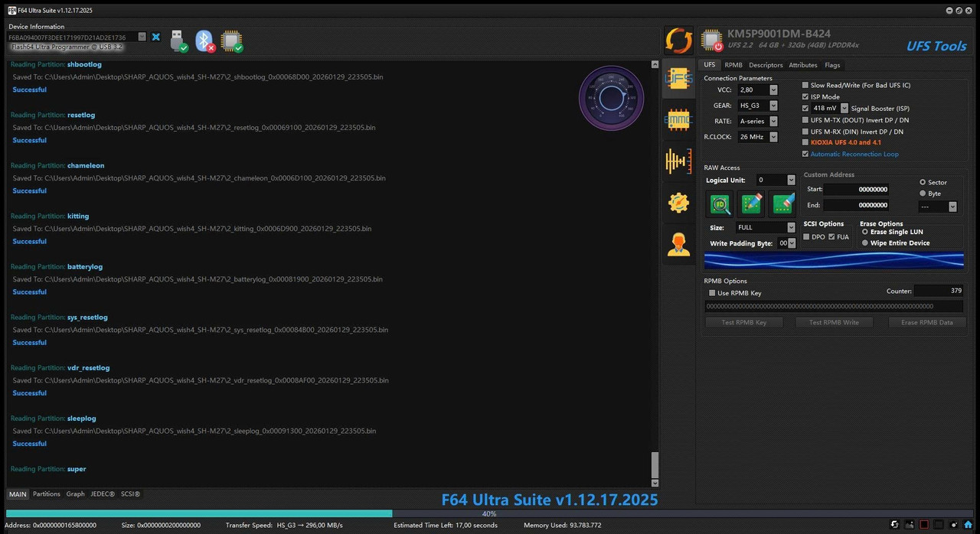Open the Partitions tab at bottom
This screenshot has height=534, width=980.
[47, 494]
